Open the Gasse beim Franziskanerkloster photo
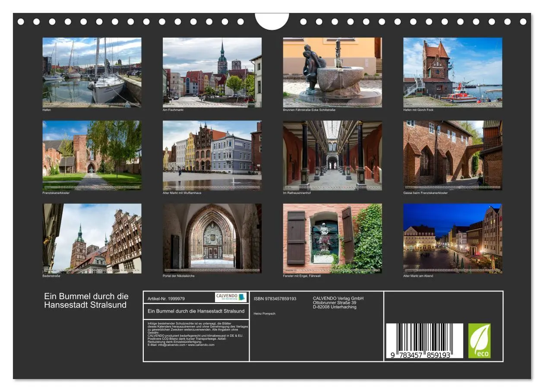 [x=452, y=155]
